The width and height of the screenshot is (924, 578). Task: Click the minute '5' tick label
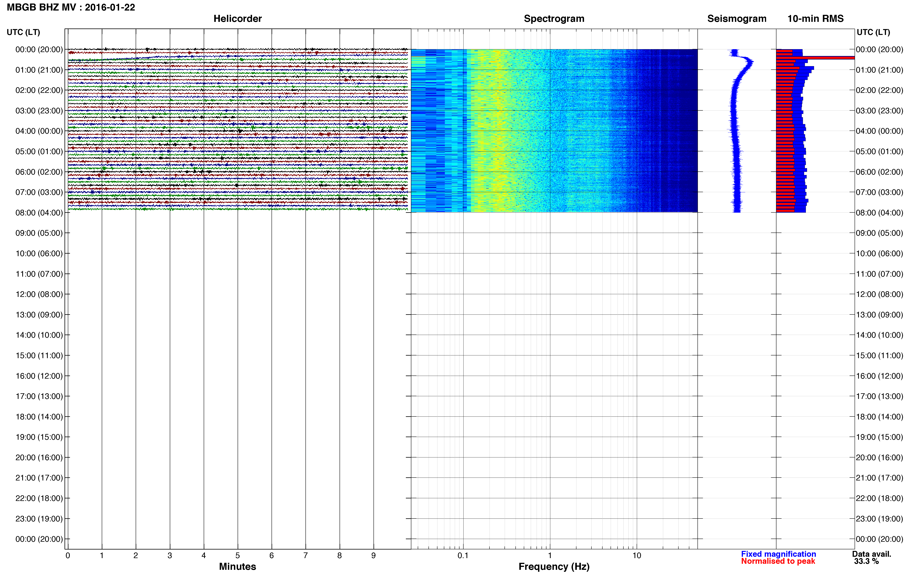click(x=238, y=555)
